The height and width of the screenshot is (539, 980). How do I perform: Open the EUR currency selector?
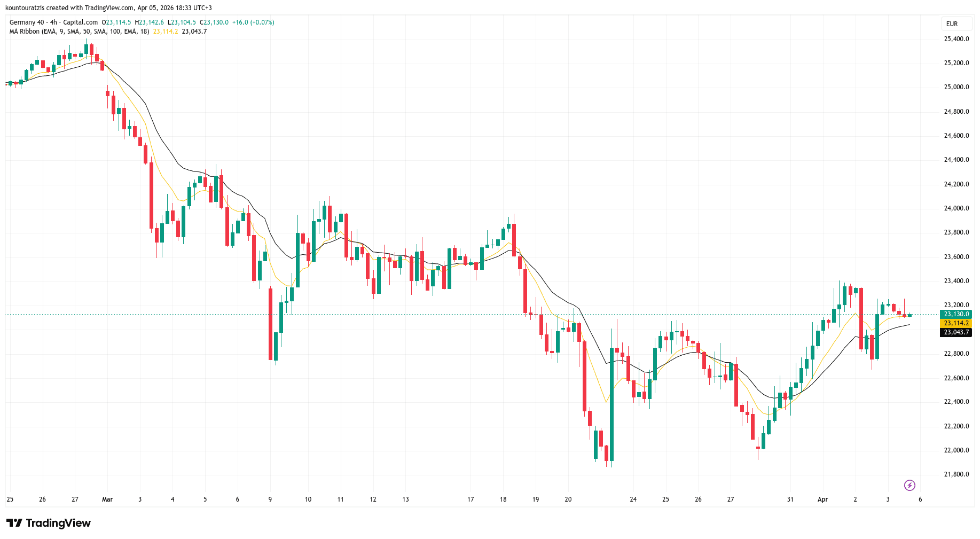(x=952, y=24)
